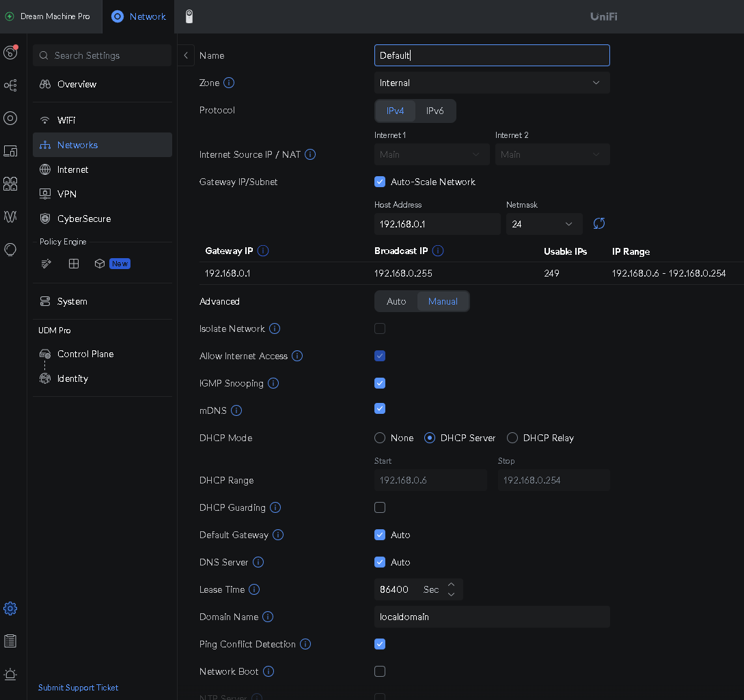The width and height of the screenshot is (744, 700).
Task: Uncheck the IGMP Snooping checkbox
Action: (x=380, y=383)
